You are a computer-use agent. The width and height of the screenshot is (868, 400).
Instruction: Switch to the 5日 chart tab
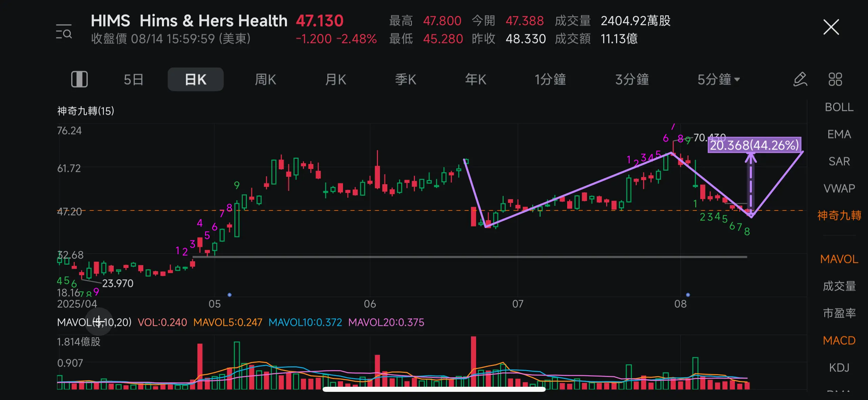click(133, 79)
